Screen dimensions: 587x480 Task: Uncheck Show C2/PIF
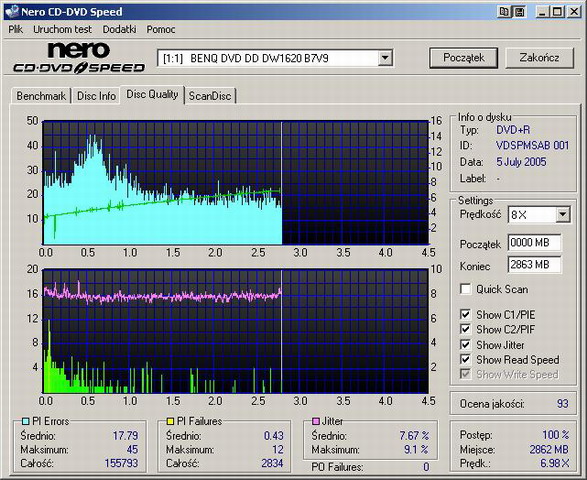click(465, 329)
